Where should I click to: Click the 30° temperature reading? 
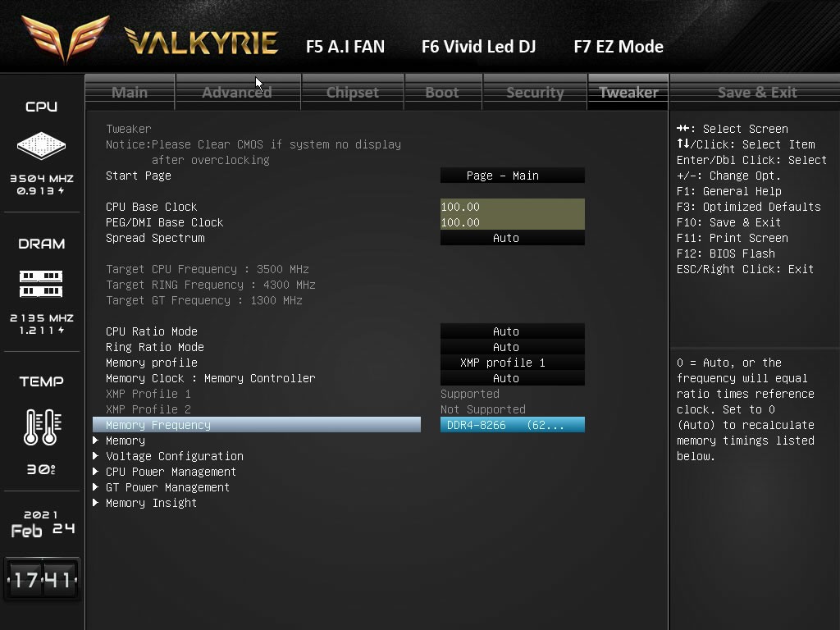41,469
